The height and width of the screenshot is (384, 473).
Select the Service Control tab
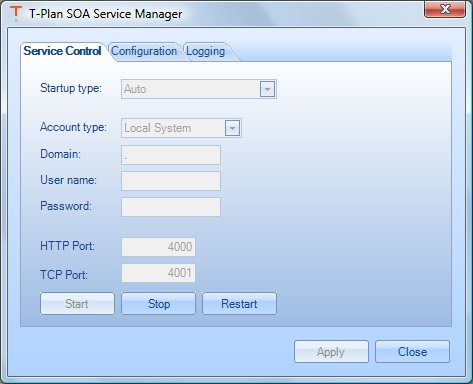(x=62, y=51)
